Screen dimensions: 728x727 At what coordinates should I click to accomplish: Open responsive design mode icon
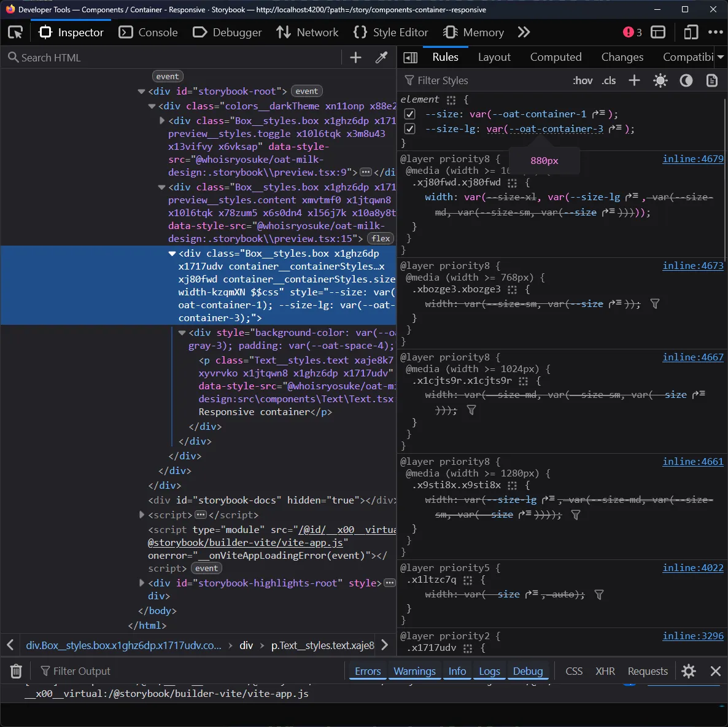(x=691, y=33)
